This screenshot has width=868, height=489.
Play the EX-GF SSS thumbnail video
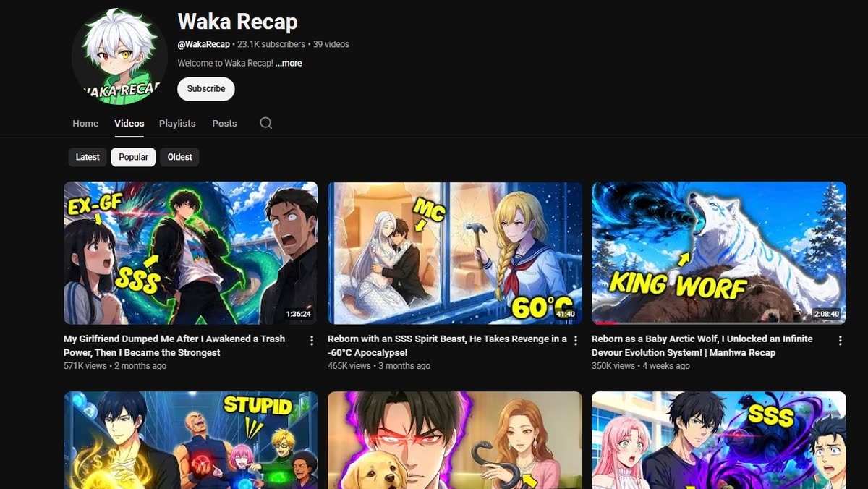191,252
